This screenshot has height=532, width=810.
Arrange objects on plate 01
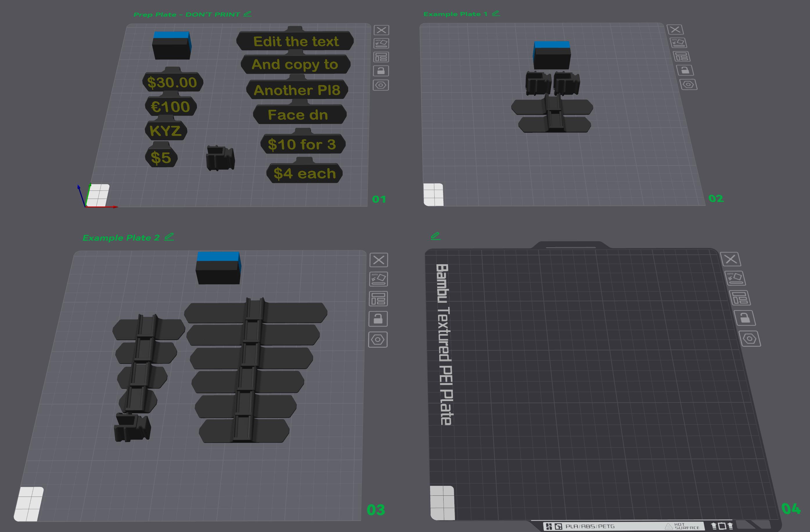click(x=381, y=57)
